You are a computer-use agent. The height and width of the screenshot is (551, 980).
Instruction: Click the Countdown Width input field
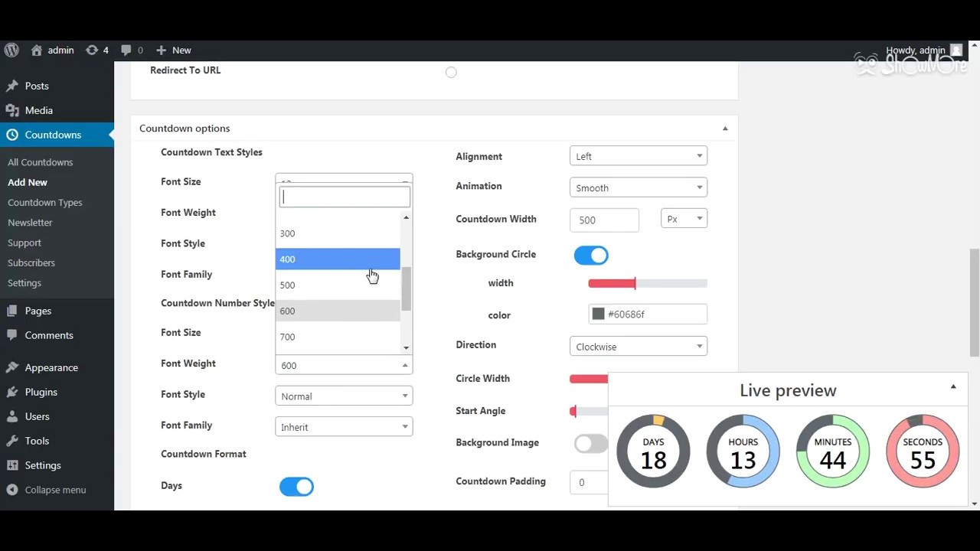[604, 220]
